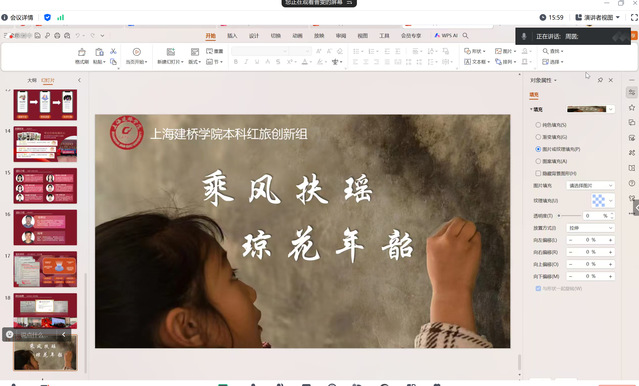Select Solid fill radio option

click(538, 125)
